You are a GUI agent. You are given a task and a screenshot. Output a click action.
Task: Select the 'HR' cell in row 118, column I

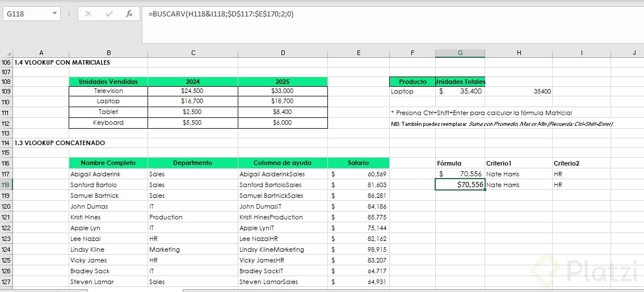[582, 185]
